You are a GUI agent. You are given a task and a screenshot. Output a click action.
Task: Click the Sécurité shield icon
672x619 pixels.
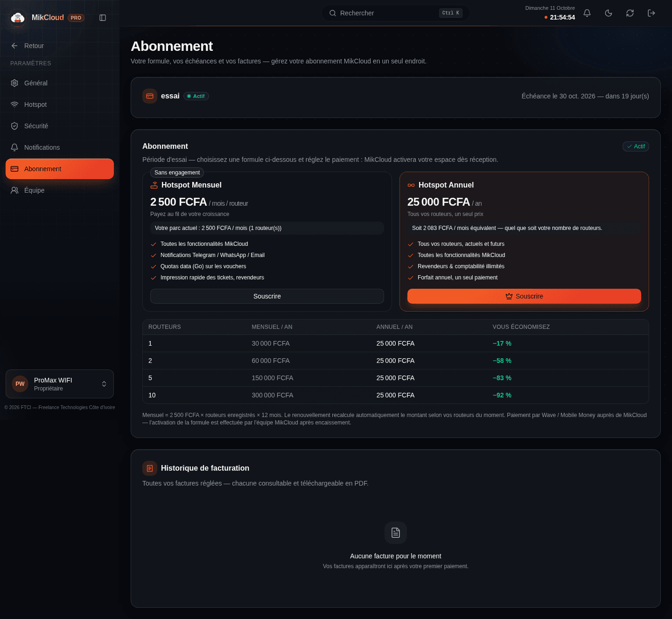(14, 126)
